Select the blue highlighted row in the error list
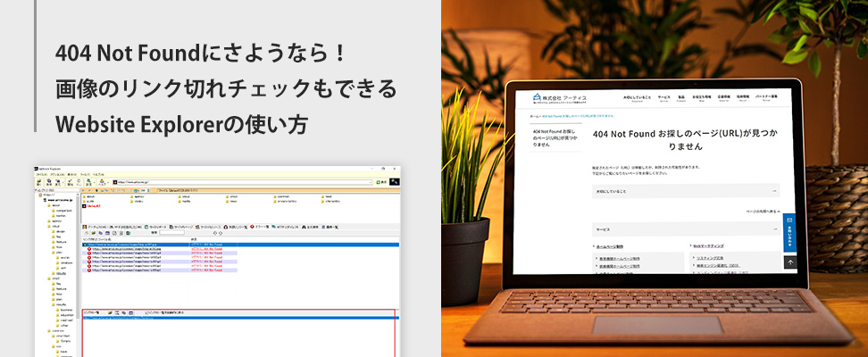Viewport: 868px width, 357px height. pos(240,245)
